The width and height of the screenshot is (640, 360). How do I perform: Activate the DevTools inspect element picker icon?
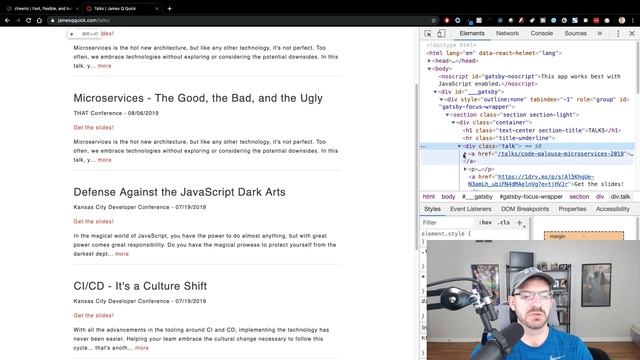pyautogui.click(x=428, y=33)
